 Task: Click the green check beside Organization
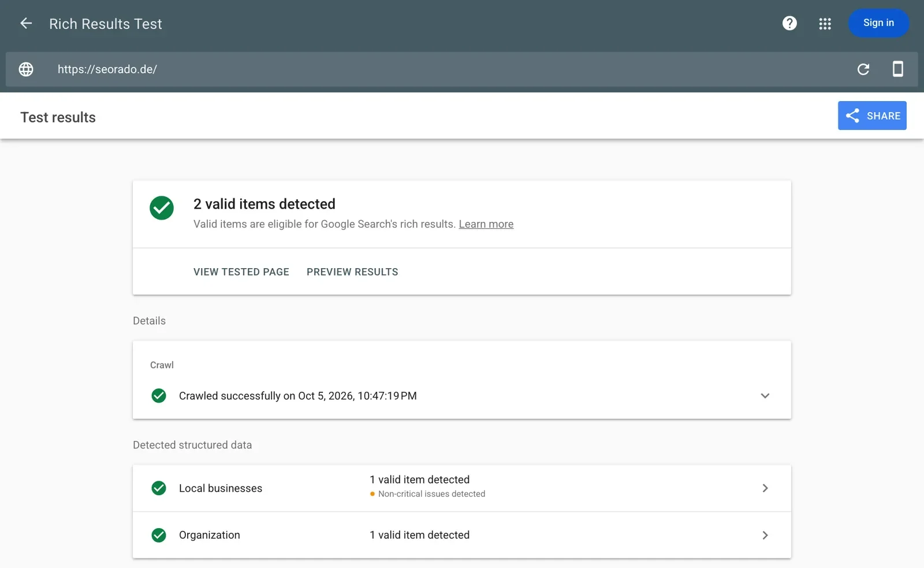tap(159, 535)
